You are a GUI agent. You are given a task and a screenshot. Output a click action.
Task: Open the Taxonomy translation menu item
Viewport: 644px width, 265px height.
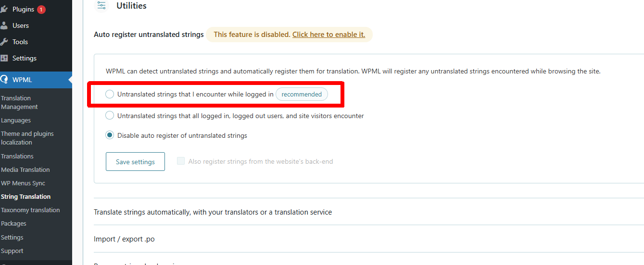click(30, 210)
